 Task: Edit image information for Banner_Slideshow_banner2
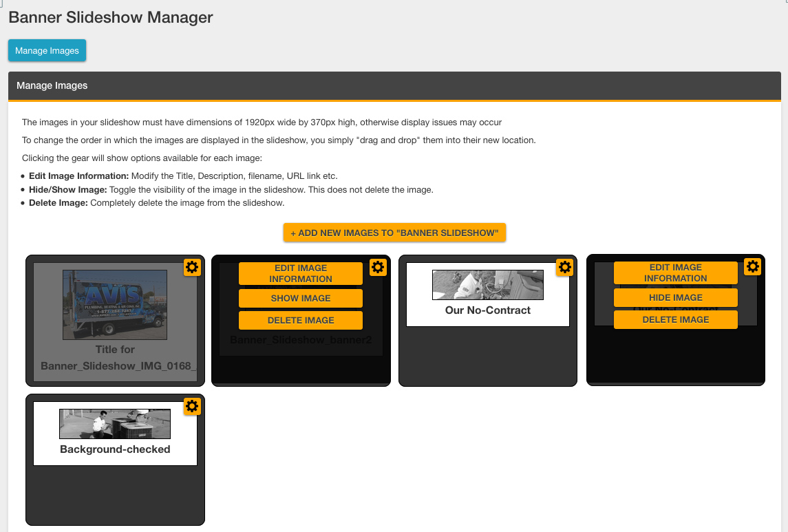point(300,273)
